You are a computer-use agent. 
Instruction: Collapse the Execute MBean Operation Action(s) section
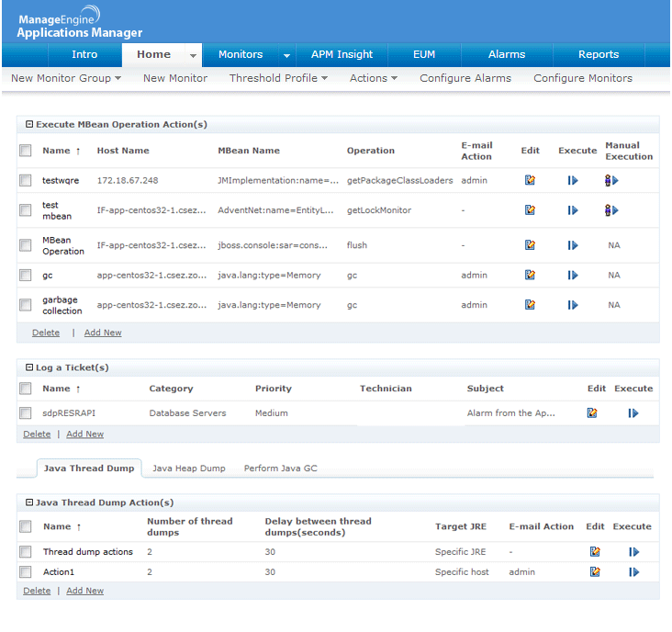[x=29, y=124]
